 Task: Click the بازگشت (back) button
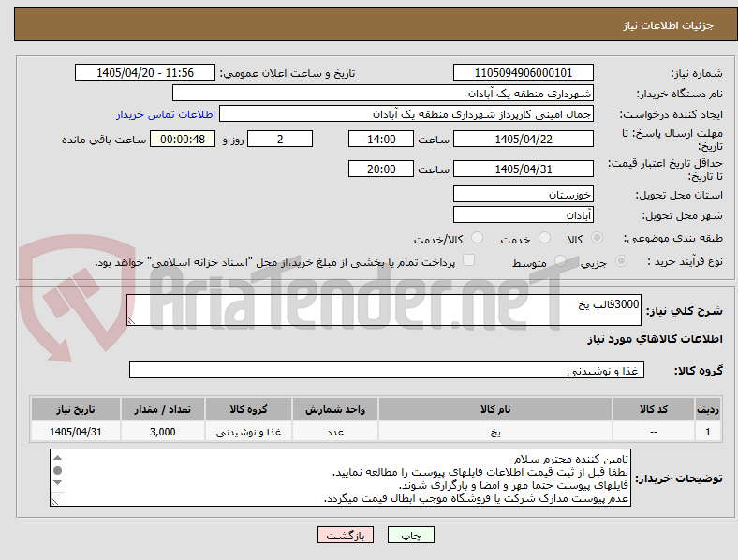coord(346,535)
